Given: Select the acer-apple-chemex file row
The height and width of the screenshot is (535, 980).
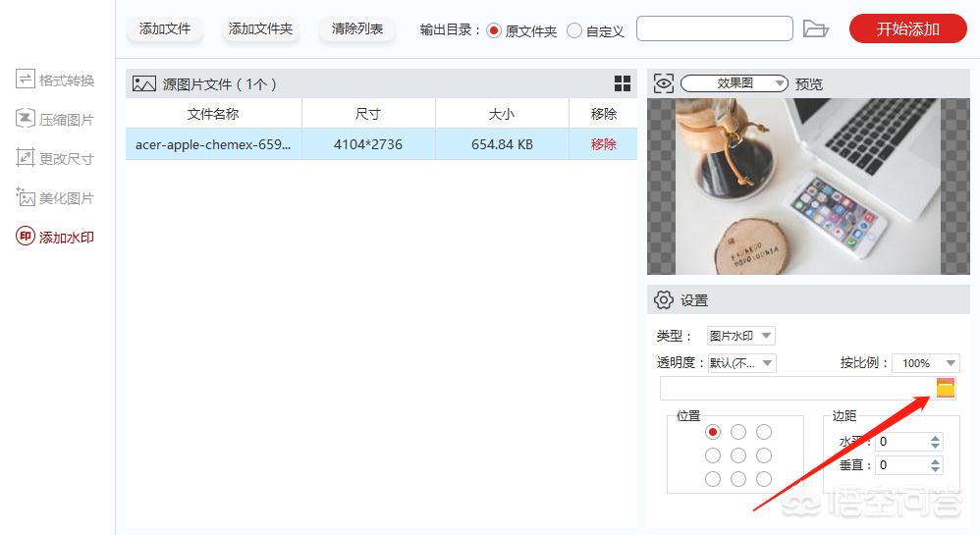Looking at the screenshot, I should (381, 144).
